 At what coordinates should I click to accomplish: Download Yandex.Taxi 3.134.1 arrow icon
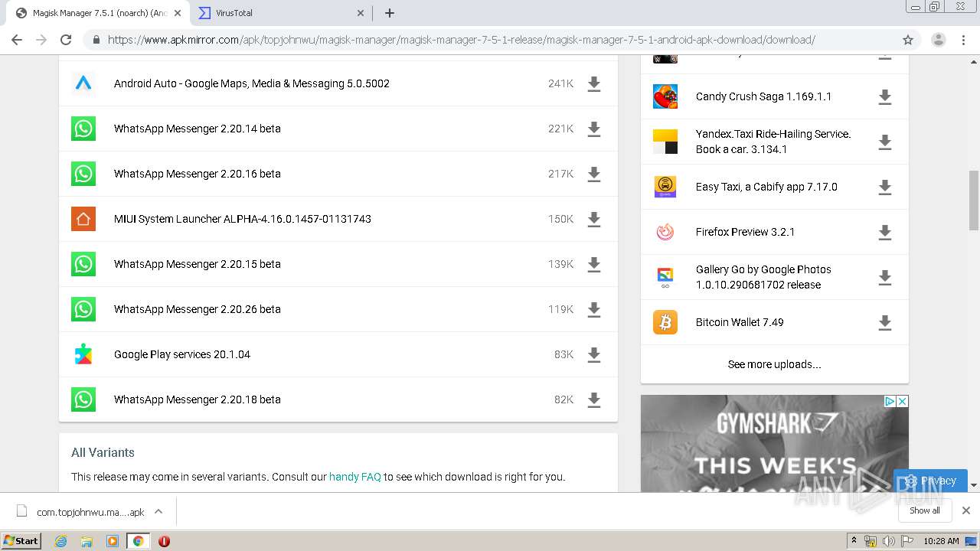[x=884, y=142]
